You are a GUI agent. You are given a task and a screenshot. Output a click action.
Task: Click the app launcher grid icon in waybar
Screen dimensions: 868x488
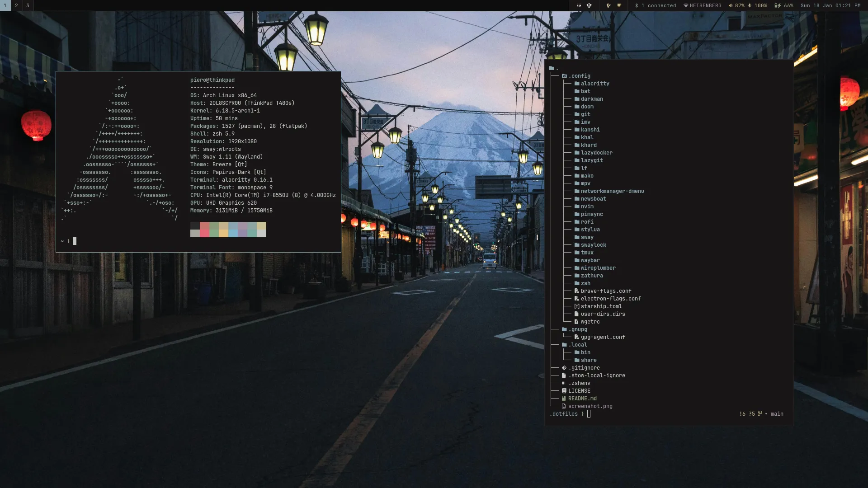(579, 5)
